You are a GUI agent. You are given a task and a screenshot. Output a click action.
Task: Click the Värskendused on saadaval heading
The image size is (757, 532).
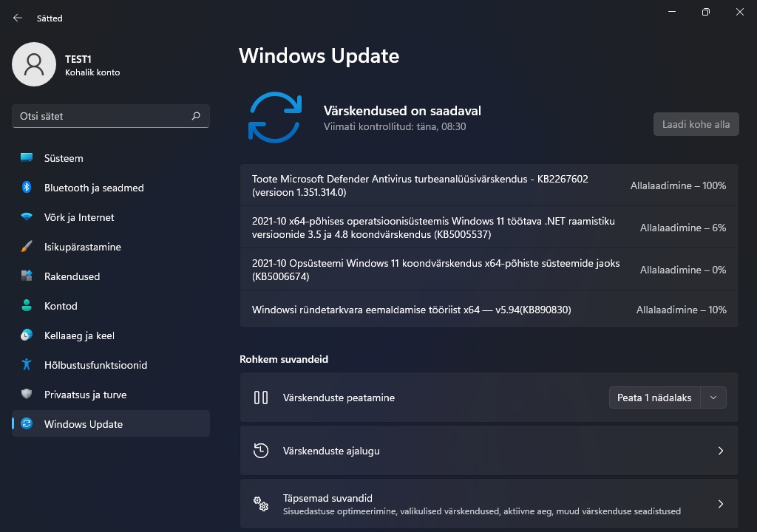pyautogui.click(x=402, y=111)
